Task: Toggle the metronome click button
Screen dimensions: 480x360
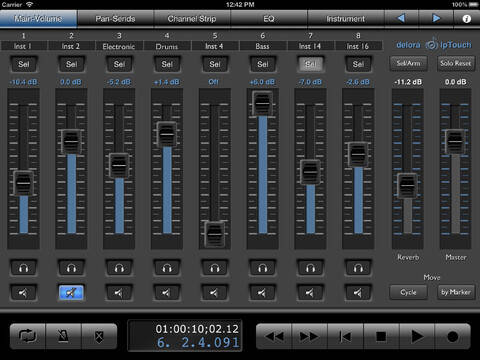Action: (x=63, y=336)
